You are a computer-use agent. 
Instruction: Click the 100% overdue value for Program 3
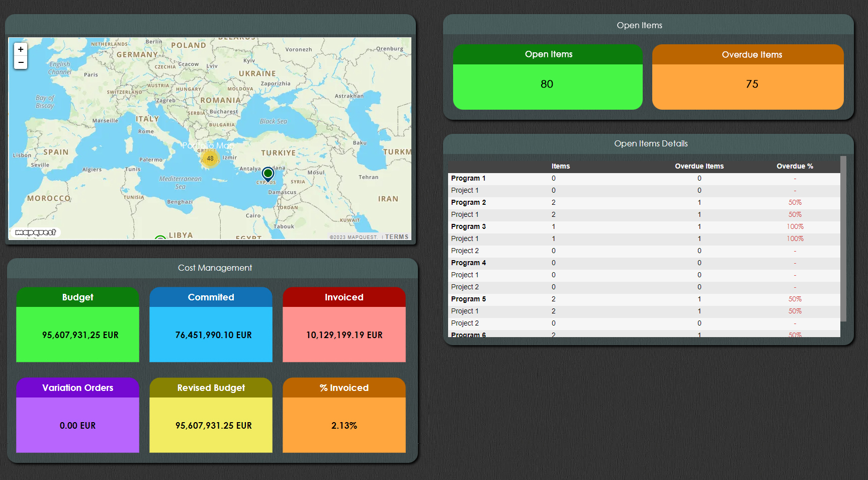[795, 226]
